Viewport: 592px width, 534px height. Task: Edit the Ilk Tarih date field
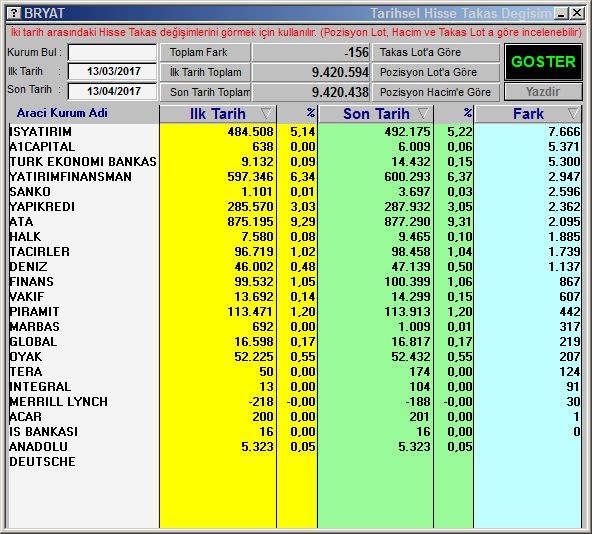[x=113, y=71]
